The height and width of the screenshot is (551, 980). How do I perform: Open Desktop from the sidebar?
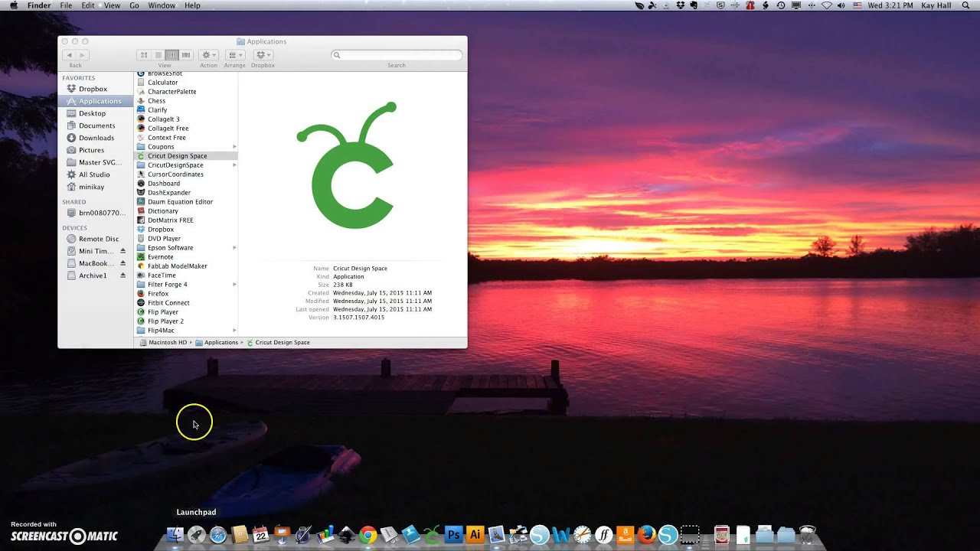[92, 113]
